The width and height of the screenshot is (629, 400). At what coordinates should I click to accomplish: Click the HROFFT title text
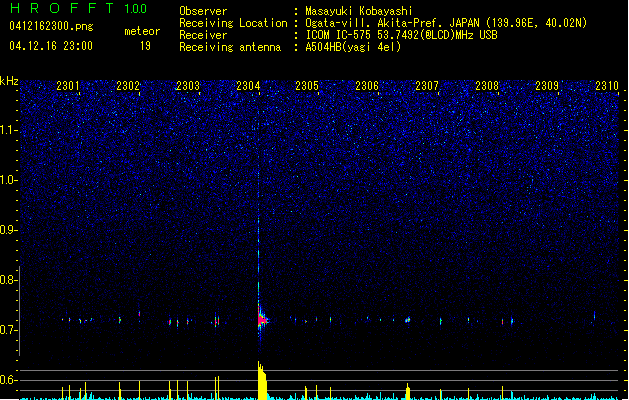(x=62, y=8)
